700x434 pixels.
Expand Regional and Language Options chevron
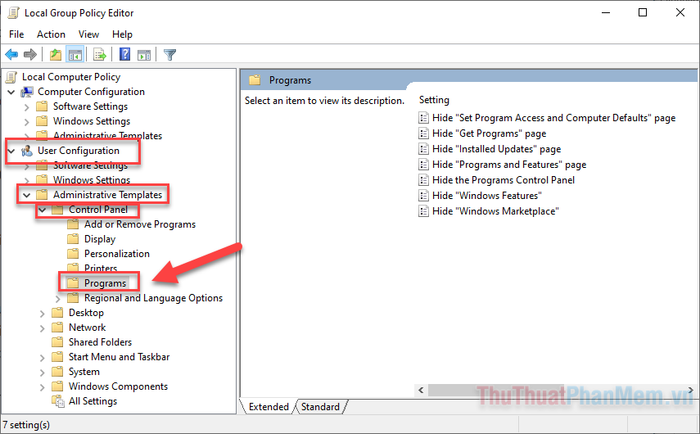[x=58, y=299]
